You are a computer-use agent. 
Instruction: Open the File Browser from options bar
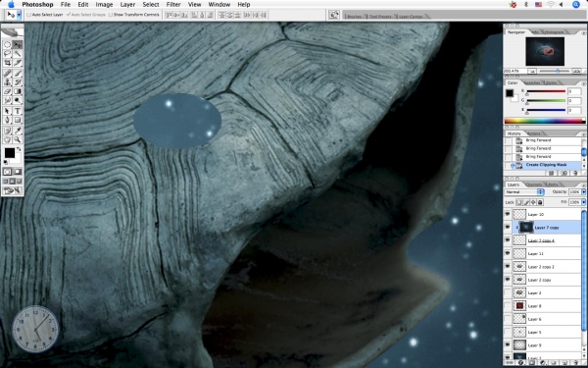pyautogui.click(x=334, y=15)
